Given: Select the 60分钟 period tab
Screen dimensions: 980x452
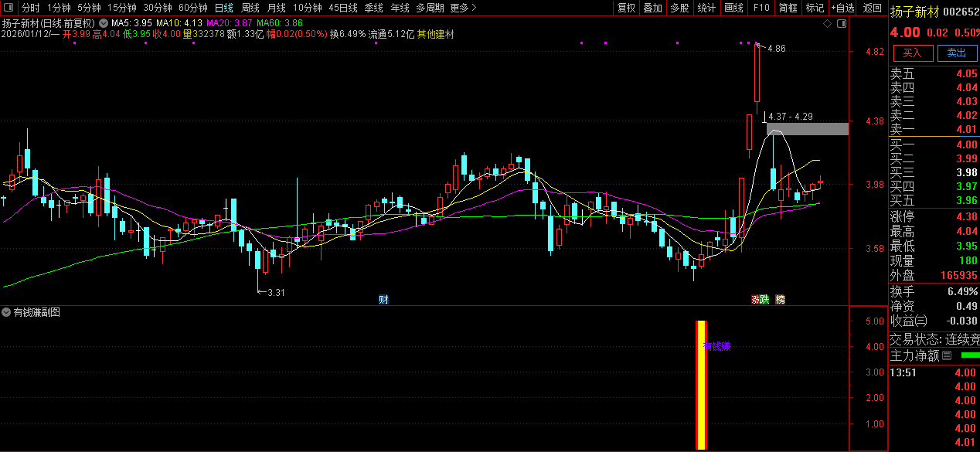Looking at the screenshot, I should point(192,8).
